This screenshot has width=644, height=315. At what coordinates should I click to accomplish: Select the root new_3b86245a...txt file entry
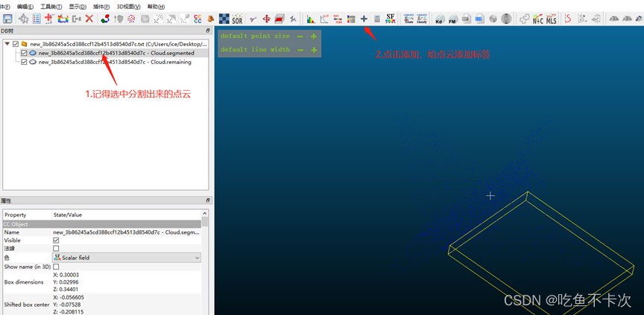[x=119, y=43]
